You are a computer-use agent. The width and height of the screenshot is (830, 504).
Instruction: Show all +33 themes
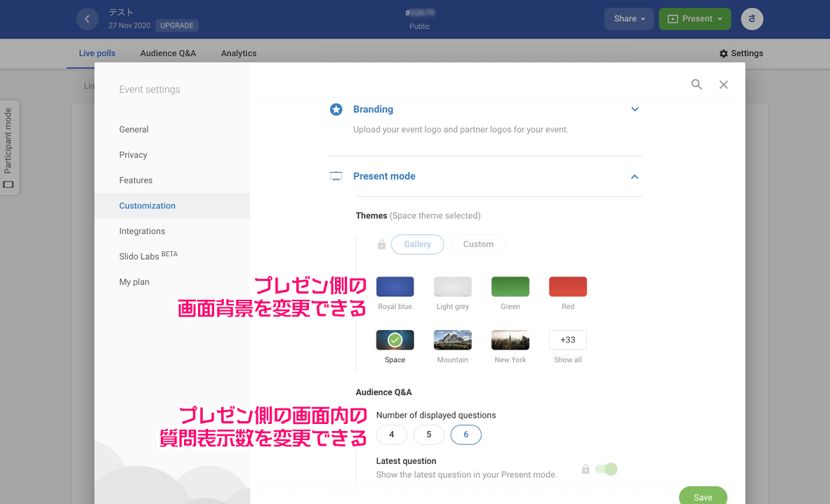point(568,340)
